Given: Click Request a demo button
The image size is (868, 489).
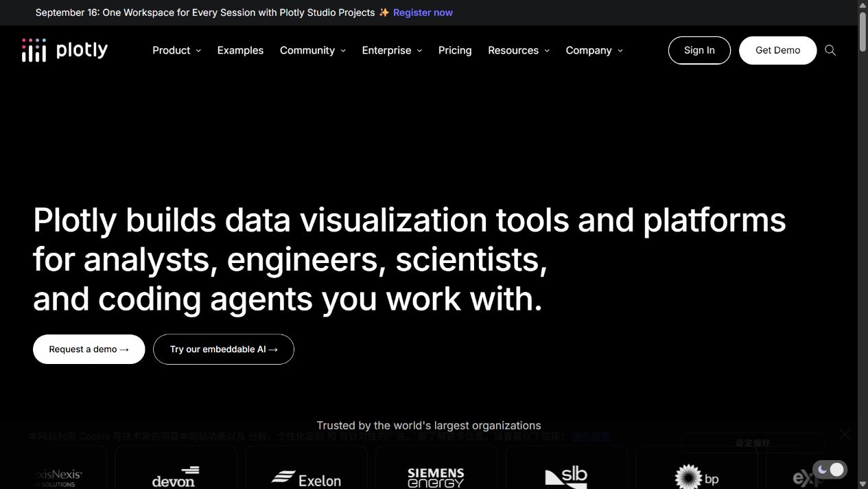Looking at the screenshot, I should click(89, 349).
